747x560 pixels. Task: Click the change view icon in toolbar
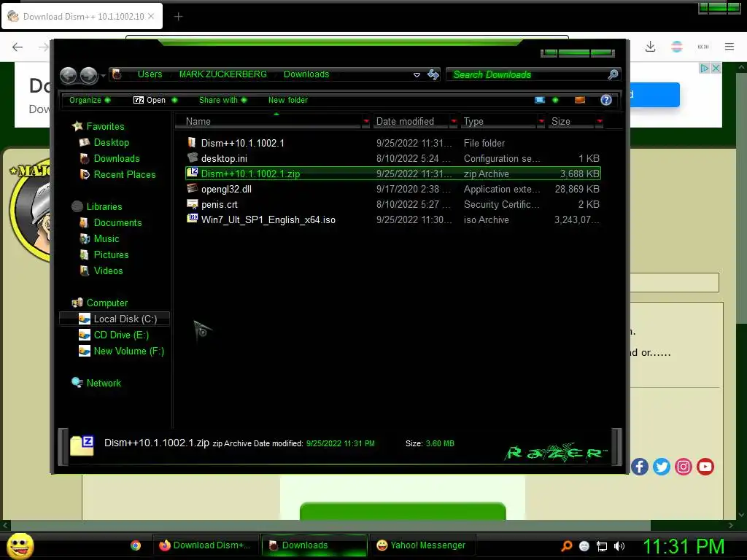tap(540, 100)
